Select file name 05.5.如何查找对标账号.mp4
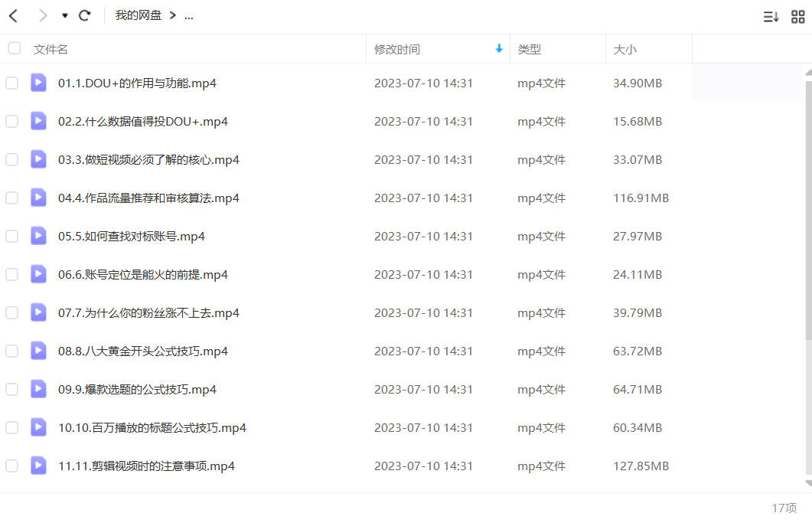This screenshot has height=523, width=812. point(132,237)
